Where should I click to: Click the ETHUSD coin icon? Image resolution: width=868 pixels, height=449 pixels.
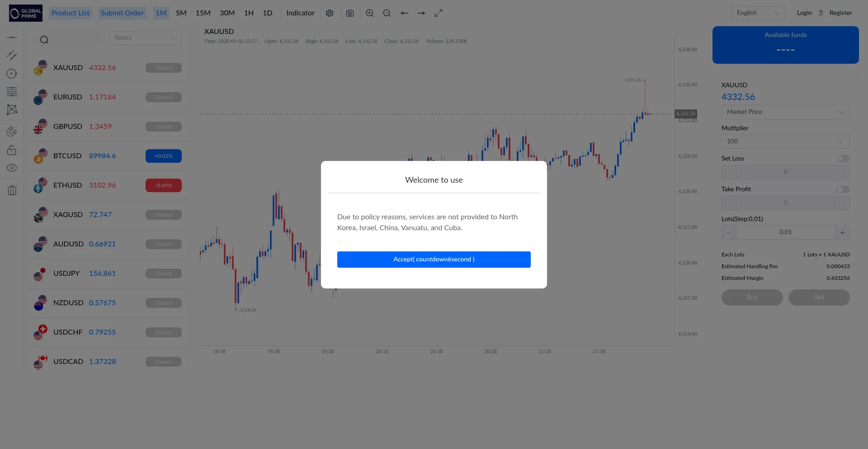(40, 185)
